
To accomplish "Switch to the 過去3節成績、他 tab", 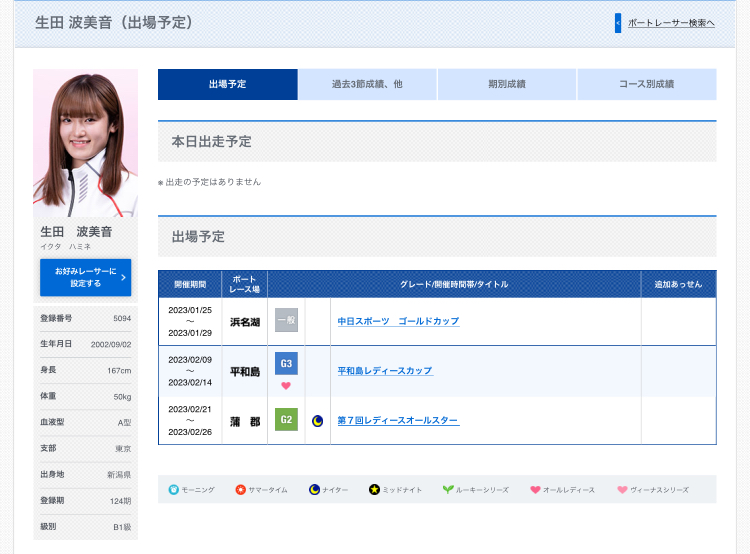I will pos(367,85).
